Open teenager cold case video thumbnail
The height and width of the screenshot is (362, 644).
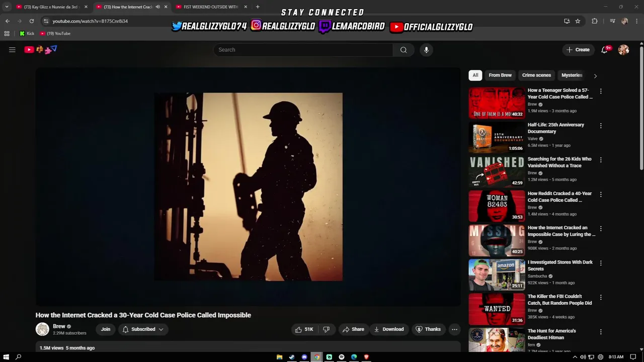coord(497,103)
